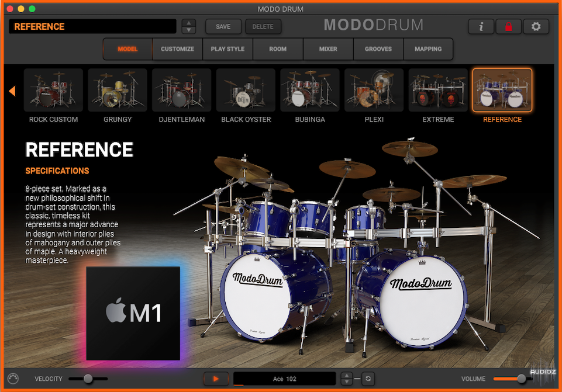
Task: Select previous preset with up arrow
Action: click(188, 23)
